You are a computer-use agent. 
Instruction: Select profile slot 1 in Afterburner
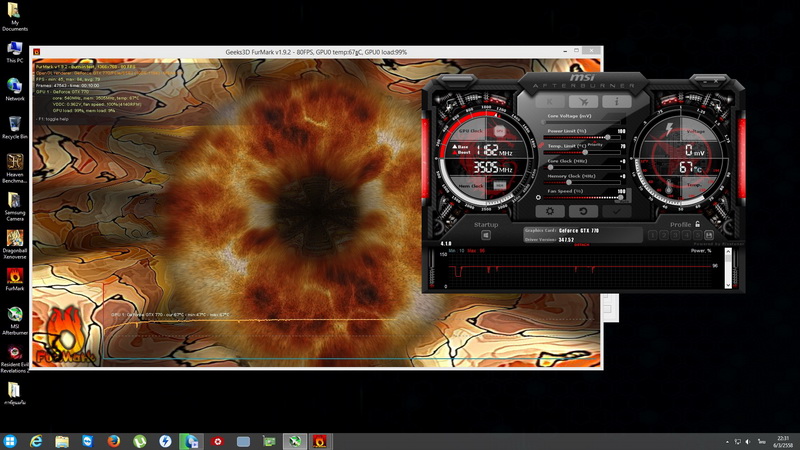click(653, 235)
